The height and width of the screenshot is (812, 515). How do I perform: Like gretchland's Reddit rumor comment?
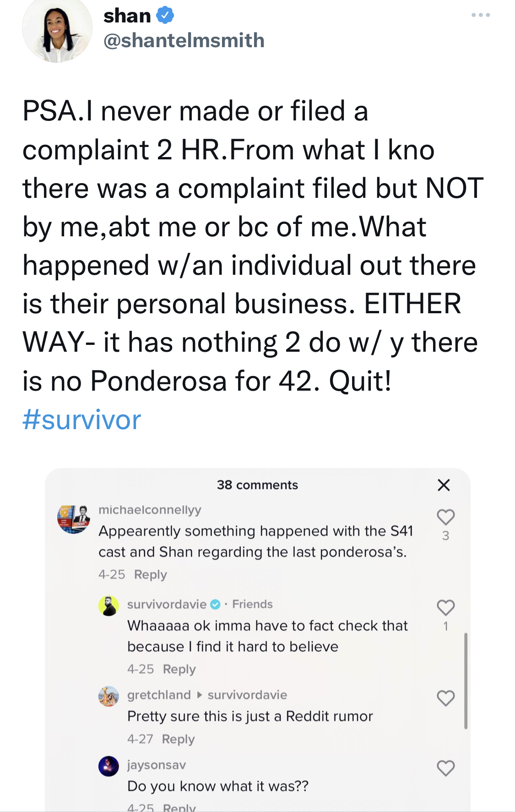click(445, 698)
